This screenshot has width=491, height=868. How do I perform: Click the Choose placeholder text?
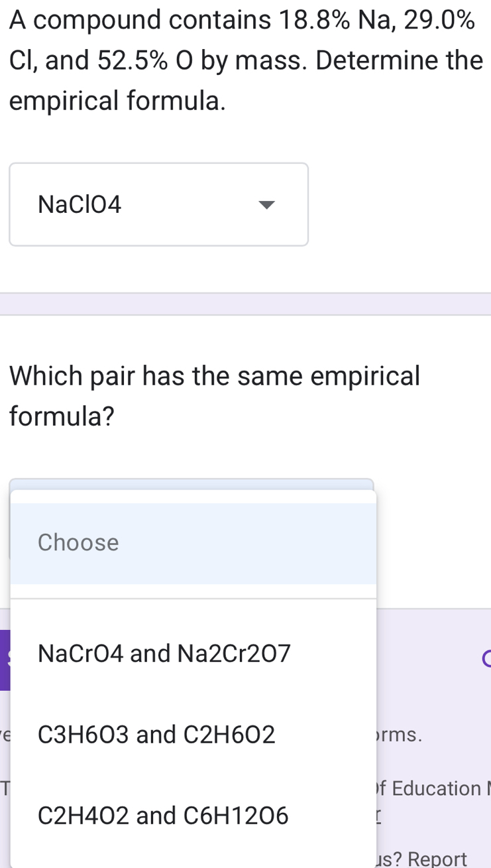78,542
